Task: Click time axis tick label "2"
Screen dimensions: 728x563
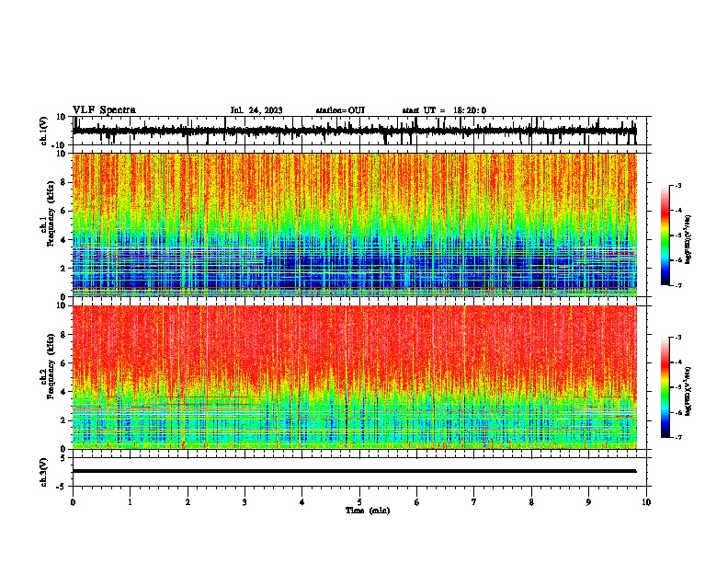Action: [x=188, y=502]
